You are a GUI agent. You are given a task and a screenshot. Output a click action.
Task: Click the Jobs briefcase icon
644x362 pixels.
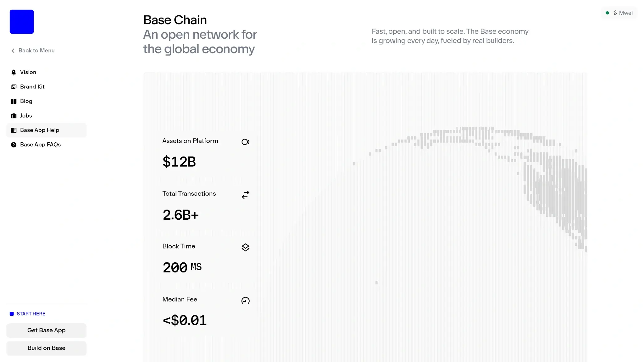(x=14, y=116)
